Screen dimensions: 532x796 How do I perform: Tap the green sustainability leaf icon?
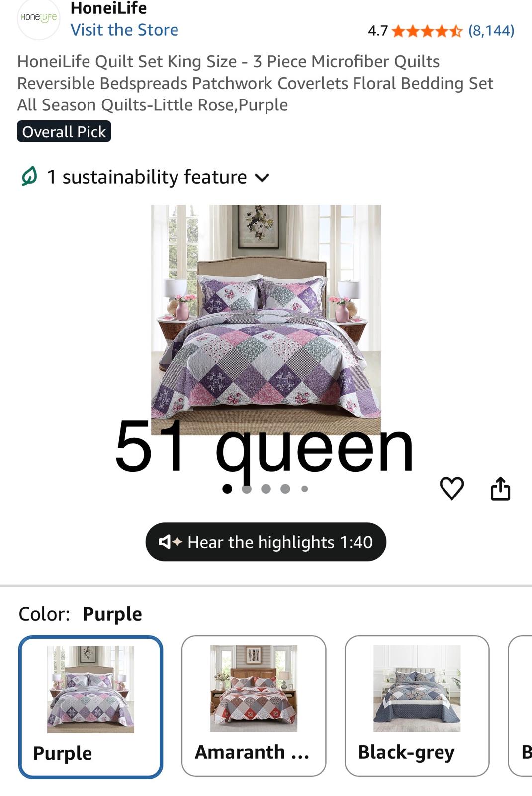pyautogui.click(x=29, y=176)
